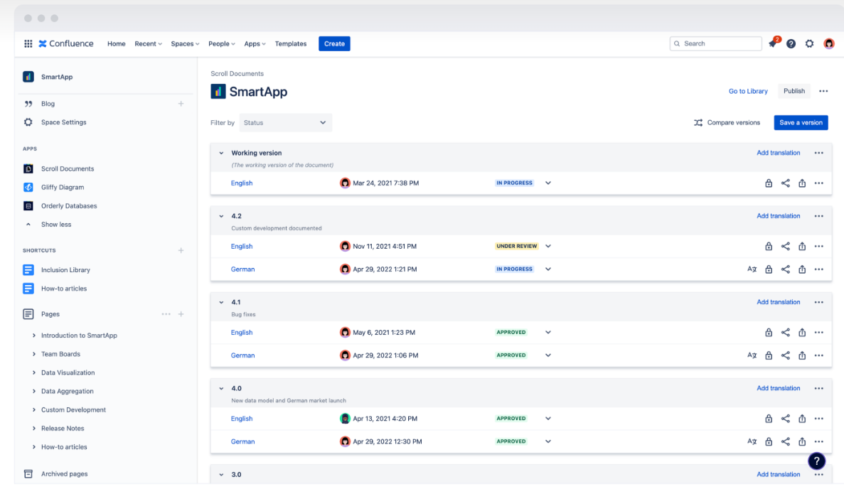Image resolution: width=844 pixels, height=504 pixels.
Task: Click the IN PROGRESS status badge
Action: click(x=514, y=183)
